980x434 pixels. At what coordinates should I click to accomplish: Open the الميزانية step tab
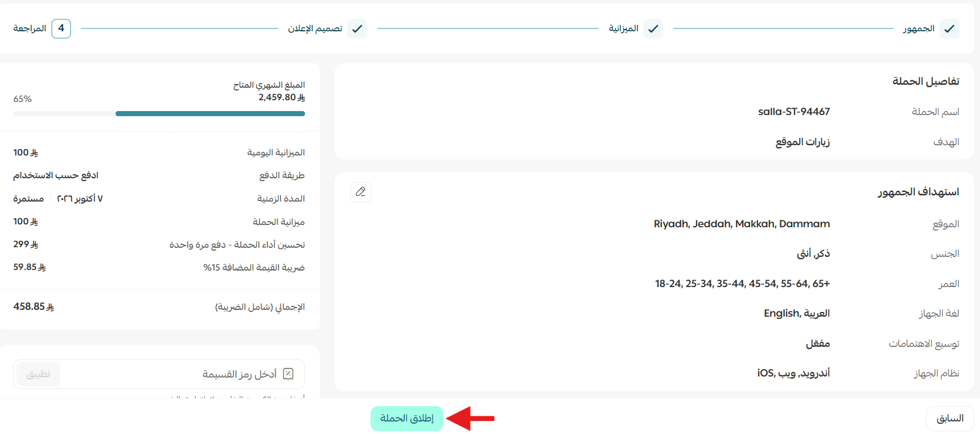coord(624,28)
